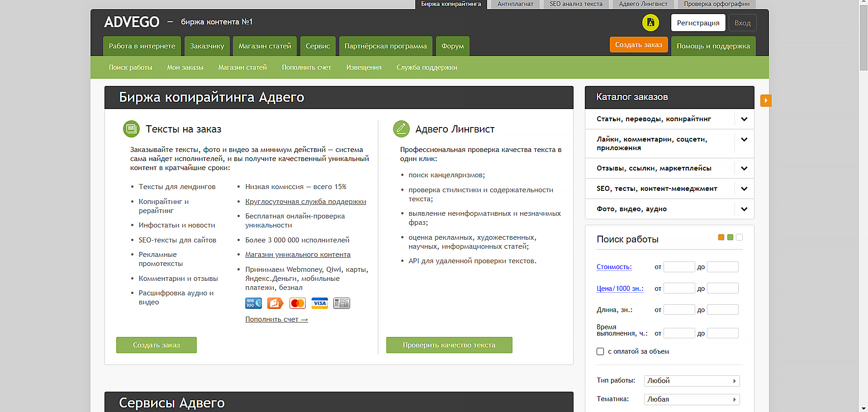Focus the Длина, зн. от field

679,310
